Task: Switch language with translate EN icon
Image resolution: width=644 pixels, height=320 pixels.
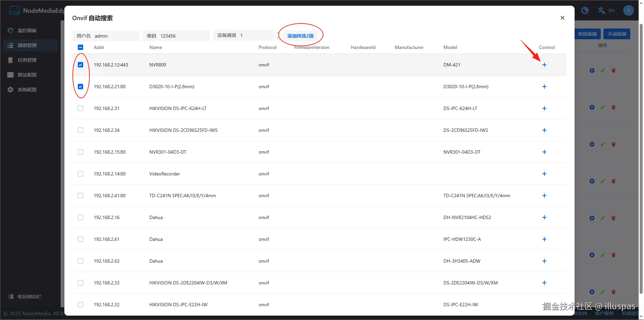Action: 606,10
